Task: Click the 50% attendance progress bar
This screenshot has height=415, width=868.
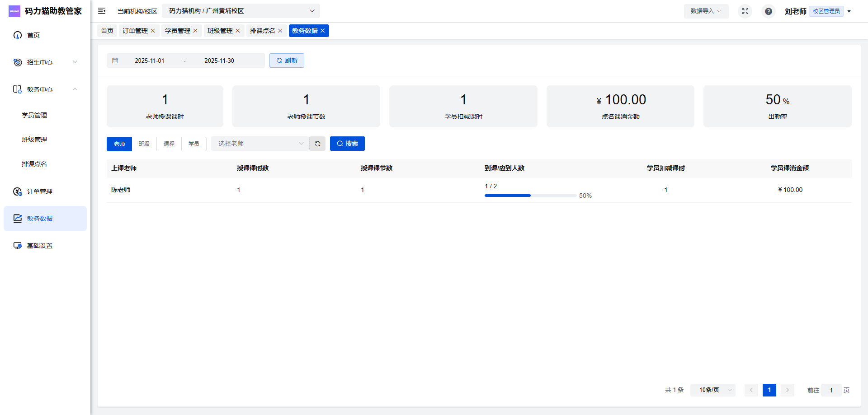Action: pyautogui.click(x=530, y=196)
